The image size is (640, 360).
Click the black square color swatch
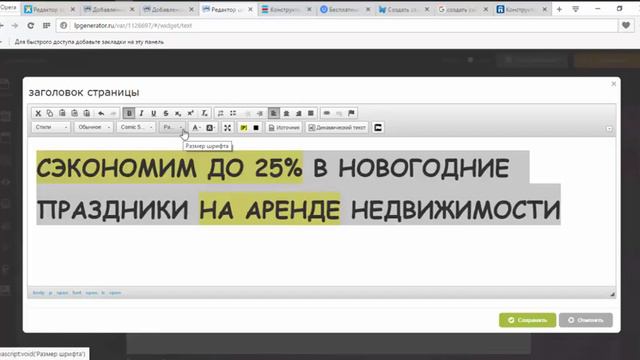(256, 128)
